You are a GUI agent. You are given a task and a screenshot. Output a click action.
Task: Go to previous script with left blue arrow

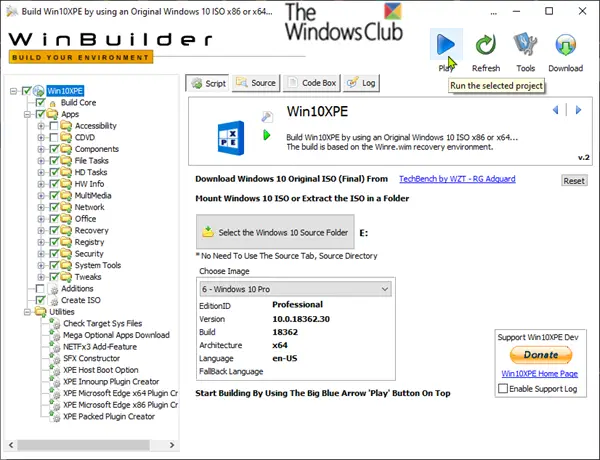click(556, 110)
